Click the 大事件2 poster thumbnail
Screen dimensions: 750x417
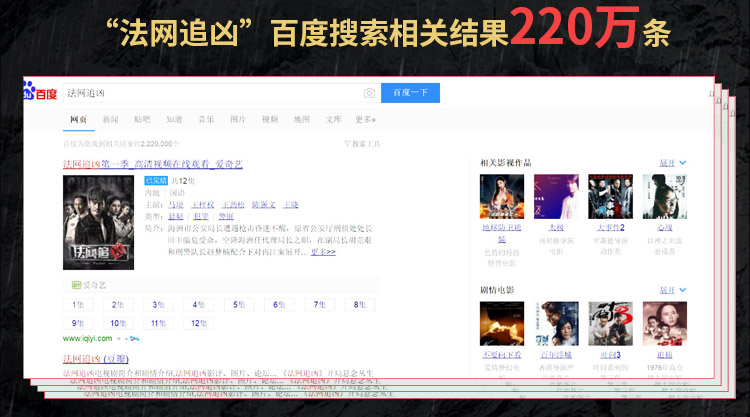tap(610, 197)
